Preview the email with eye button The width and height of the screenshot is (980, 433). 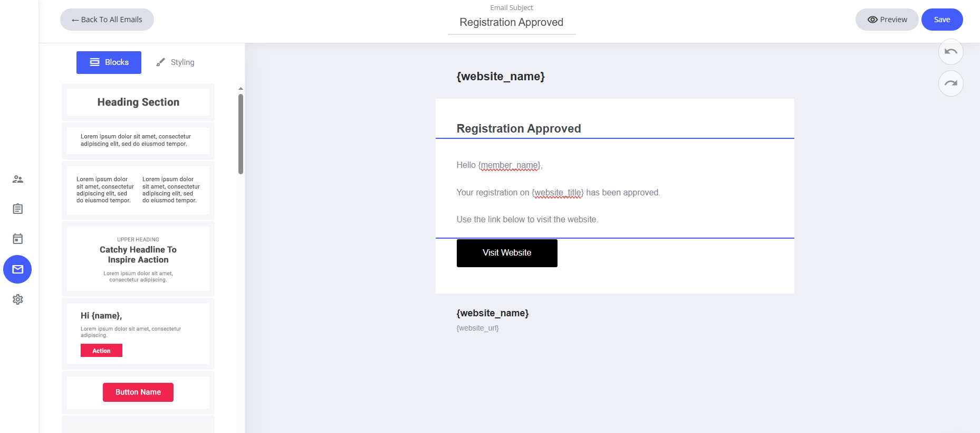coord(887,20)
